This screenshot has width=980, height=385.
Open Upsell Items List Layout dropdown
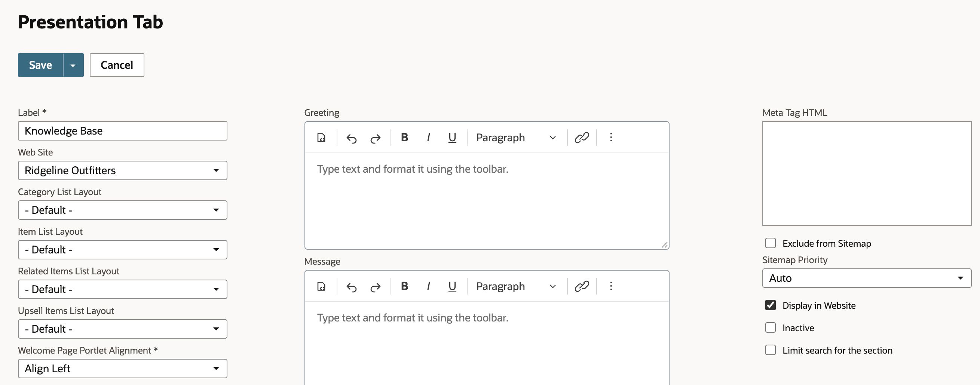point(123,329)
